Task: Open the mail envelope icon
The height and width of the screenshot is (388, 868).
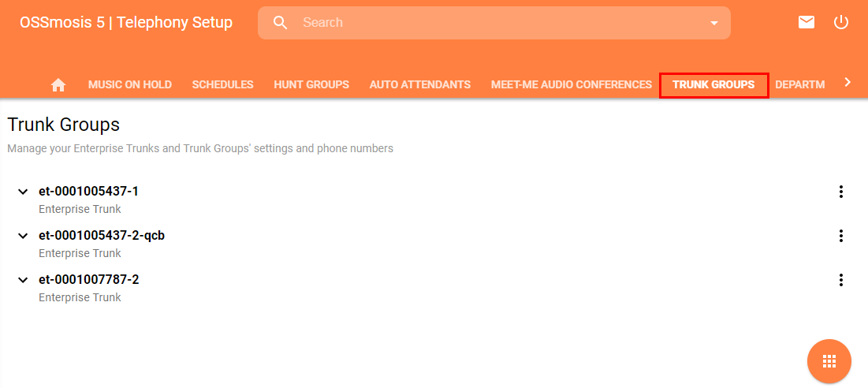Action: (x=806, y=22)
